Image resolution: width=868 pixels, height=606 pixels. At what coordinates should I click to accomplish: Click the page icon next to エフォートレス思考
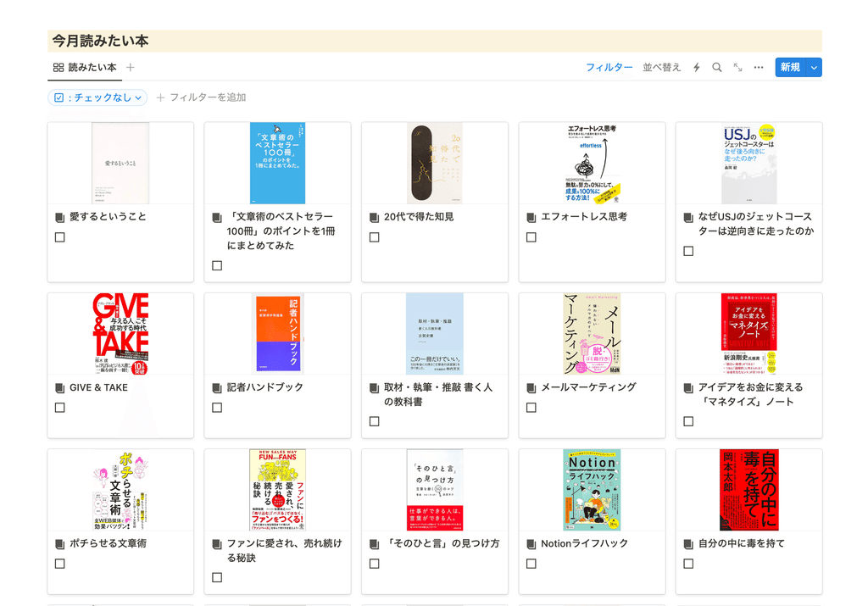[x=531, y=217]
